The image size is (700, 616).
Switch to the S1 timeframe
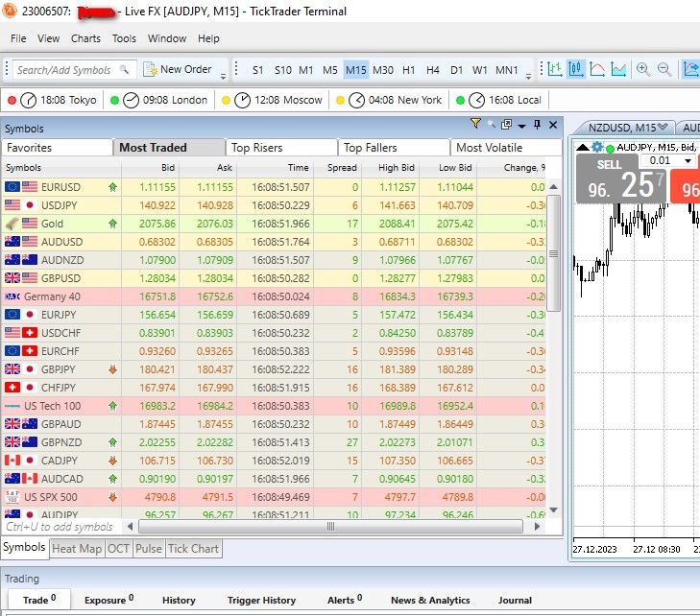click(257, 70)
